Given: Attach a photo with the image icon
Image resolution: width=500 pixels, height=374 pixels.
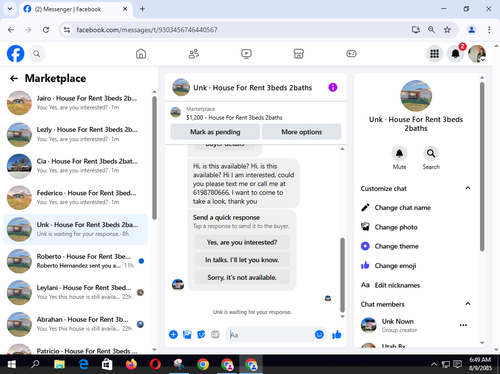Looking at the screenshot, I should point(187,334).
